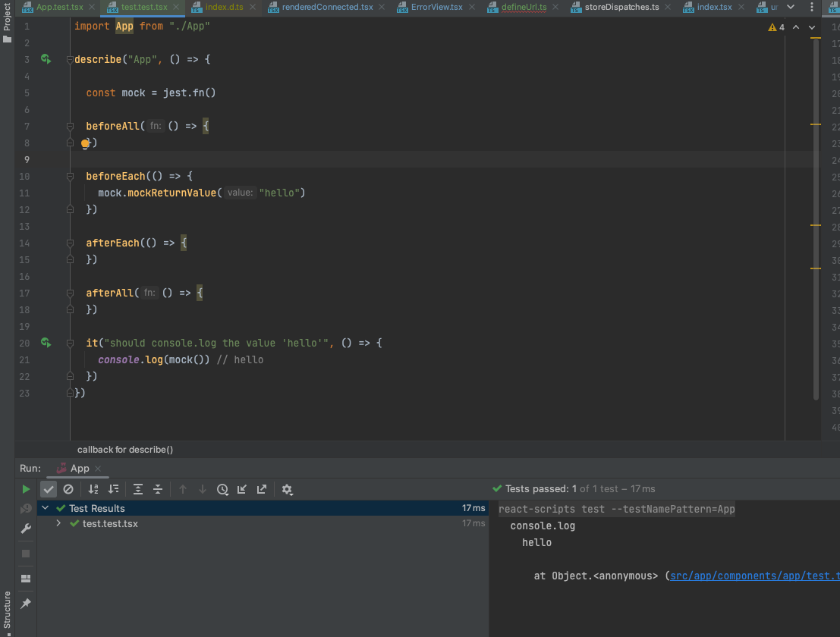Click the Import Tests icon
This screenshot has height=637, width=840.
point(242,490)
